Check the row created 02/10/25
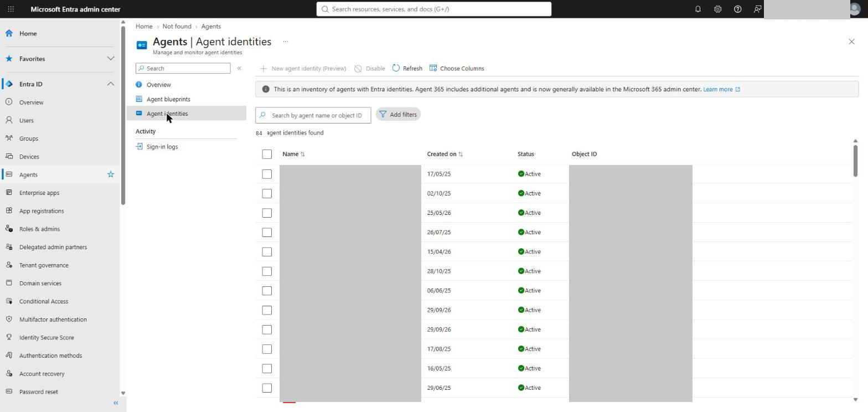Screen dimensions: 868x412 coord(267,193)
